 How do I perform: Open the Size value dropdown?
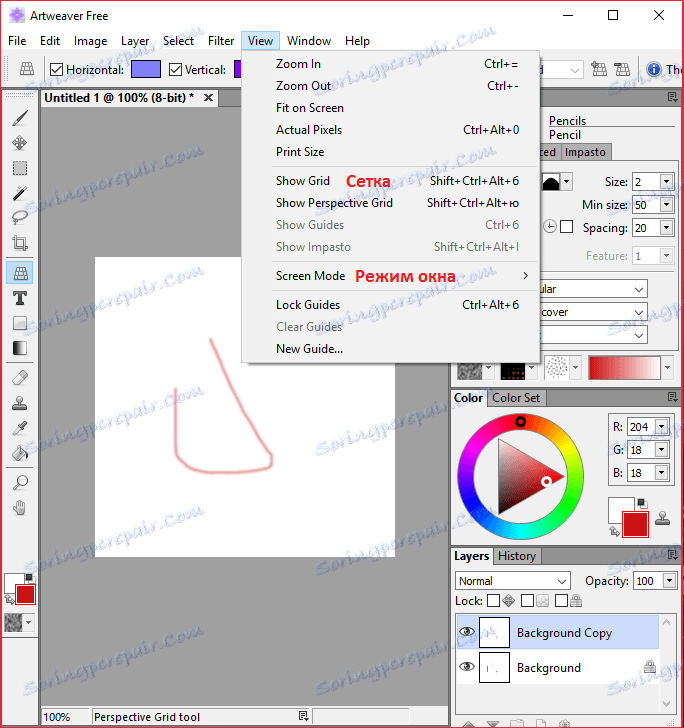tap(667, 182)
